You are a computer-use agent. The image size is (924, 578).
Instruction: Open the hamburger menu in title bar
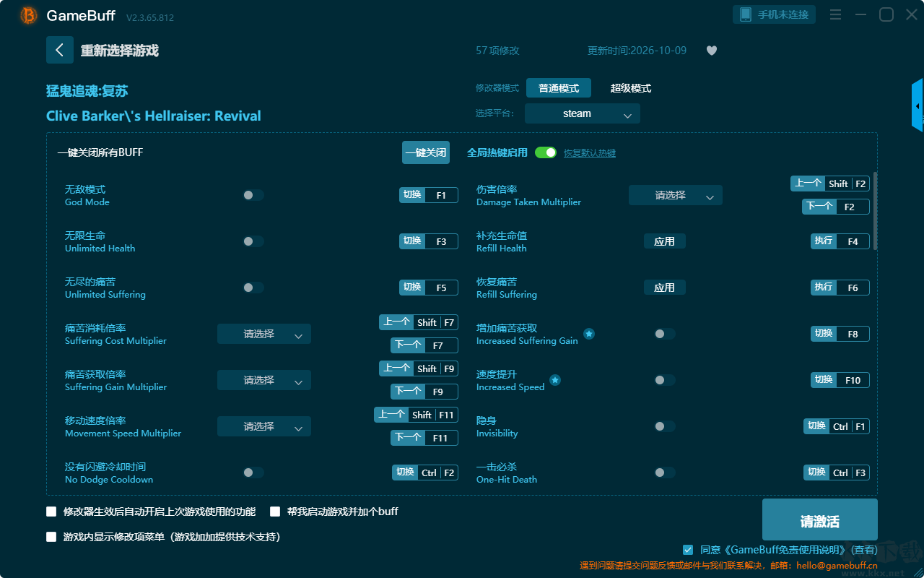[x=835, y=15]
